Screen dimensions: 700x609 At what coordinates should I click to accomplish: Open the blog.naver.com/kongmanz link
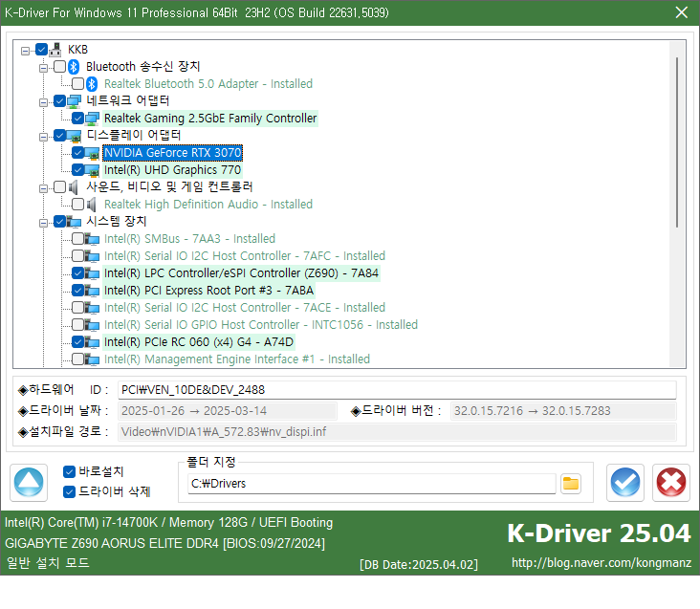602,563
